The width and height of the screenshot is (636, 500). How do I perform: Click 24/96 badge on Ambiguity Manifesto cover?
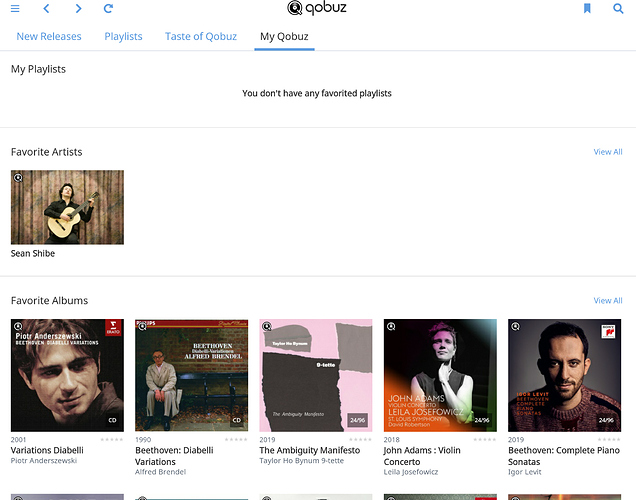358,420
